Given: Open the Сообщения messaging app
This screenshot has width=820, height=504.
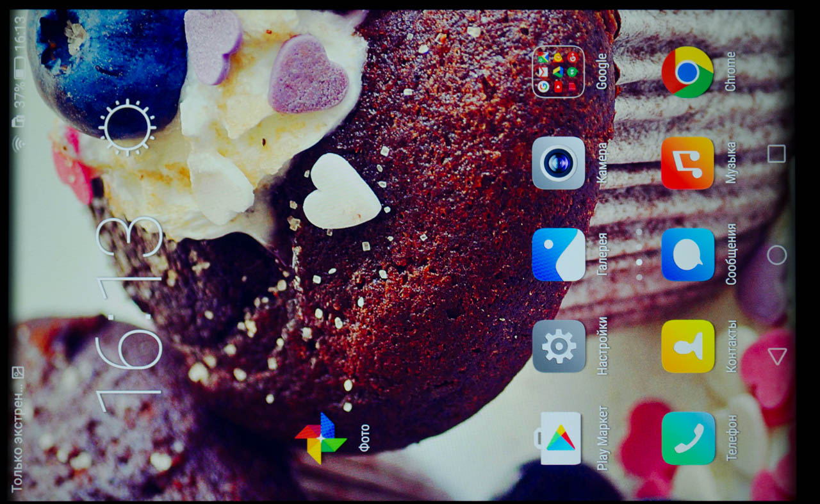Looking at the screenshot, I should click(687, 255).
